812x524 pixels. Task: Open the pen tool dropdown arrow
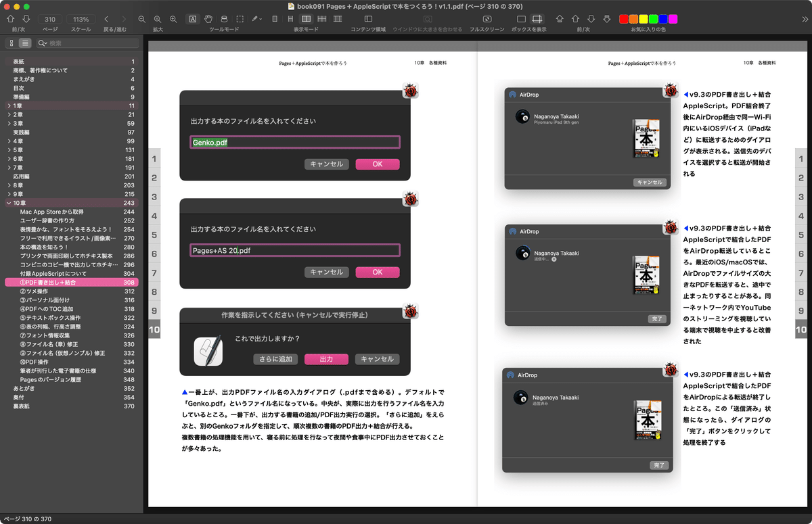261,19
